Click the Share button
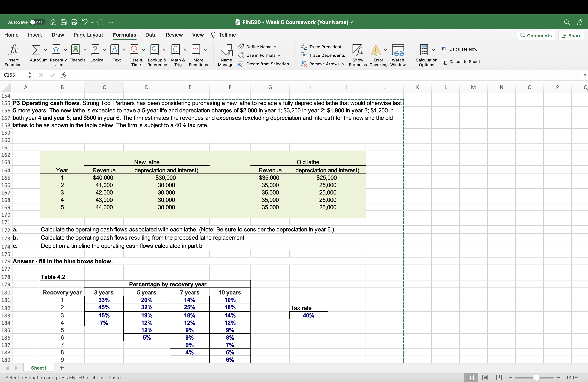Screen dimensions: 588x382 coord(571,36)
